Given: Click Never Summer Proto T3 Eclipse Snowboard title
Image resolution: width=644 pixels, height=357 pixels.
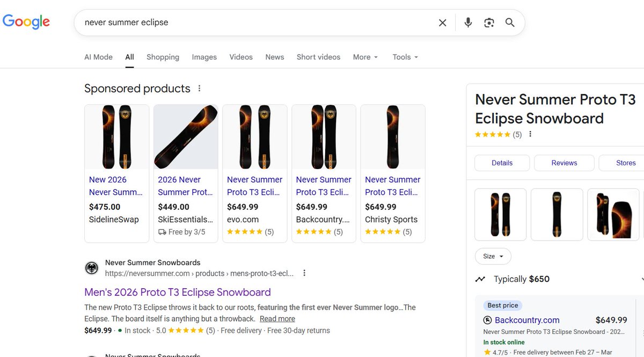Looking at the screenshot, I should 555,109.
